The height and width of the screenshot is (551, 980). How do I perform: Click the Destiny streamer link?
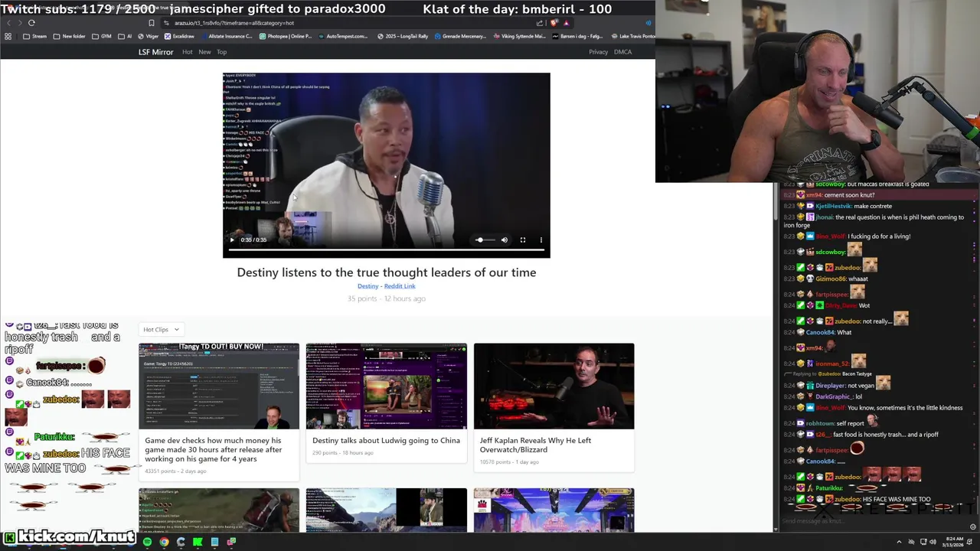(367, 286)
